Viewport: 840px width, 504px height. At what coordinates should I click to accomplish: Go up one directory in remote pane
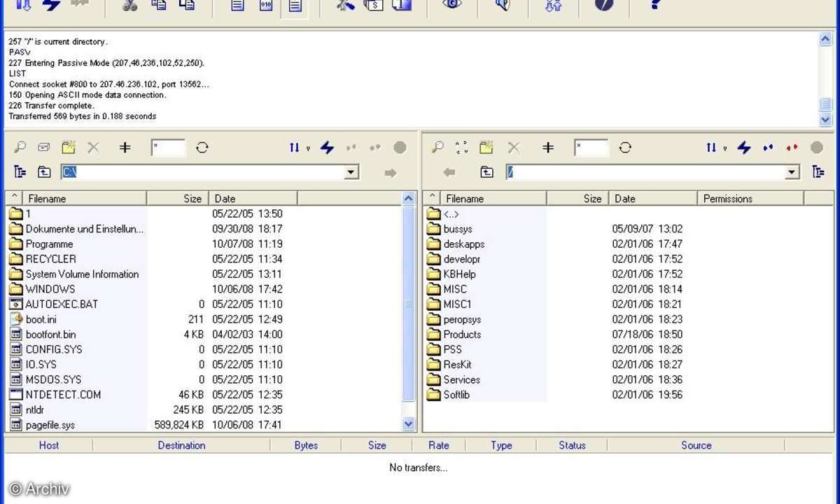tap(486, 172)
